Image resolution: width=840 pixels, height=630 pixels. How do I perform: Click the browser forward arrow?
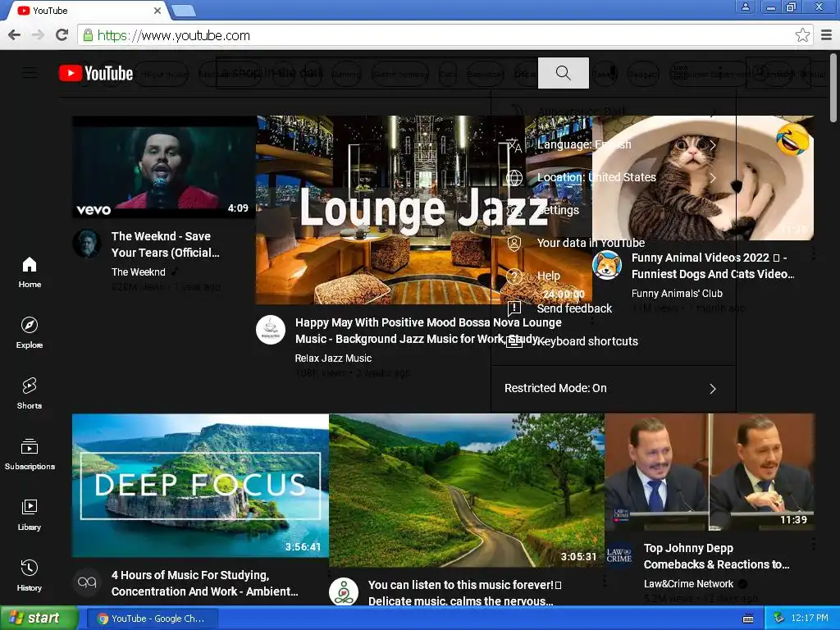38,35
